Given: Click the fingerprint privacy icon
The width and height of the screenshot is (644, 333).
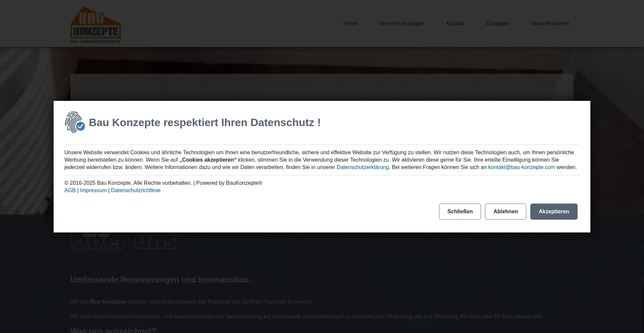Looking at the screenshot, I should click(74, 122).
